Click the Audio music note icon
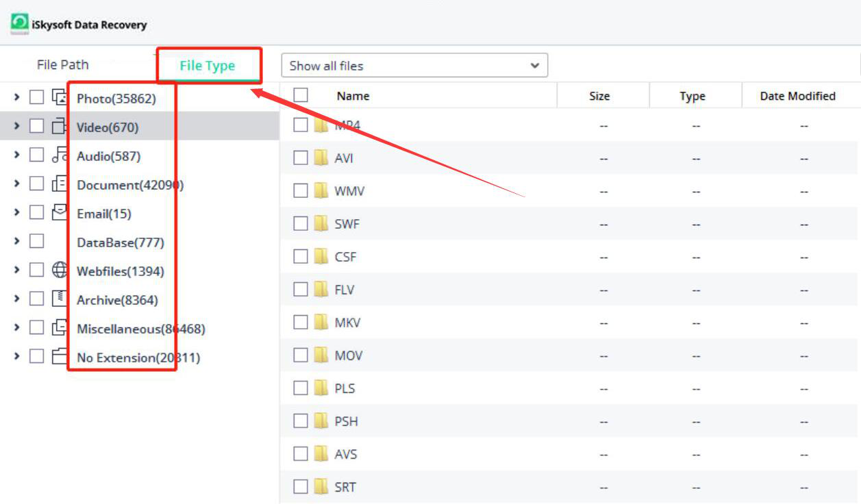Screen dimensions: 861x504 click(x=60, y=155)
